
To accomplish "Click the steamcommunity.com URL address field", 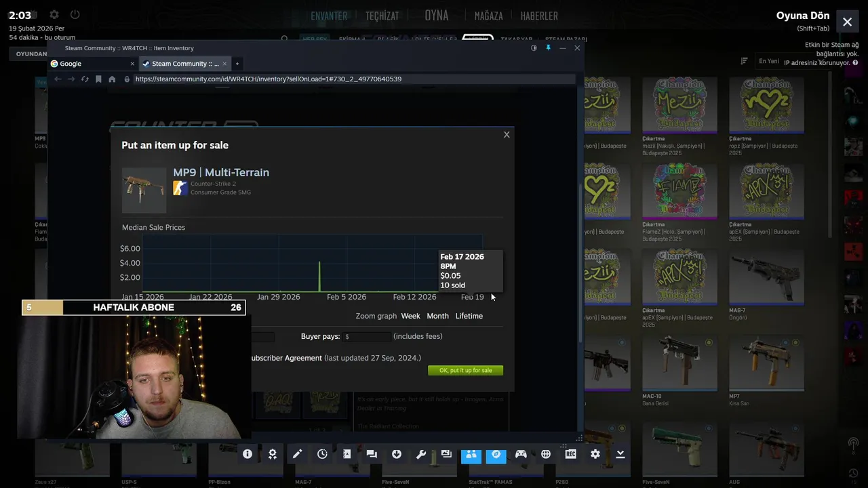I will (353, 79).
